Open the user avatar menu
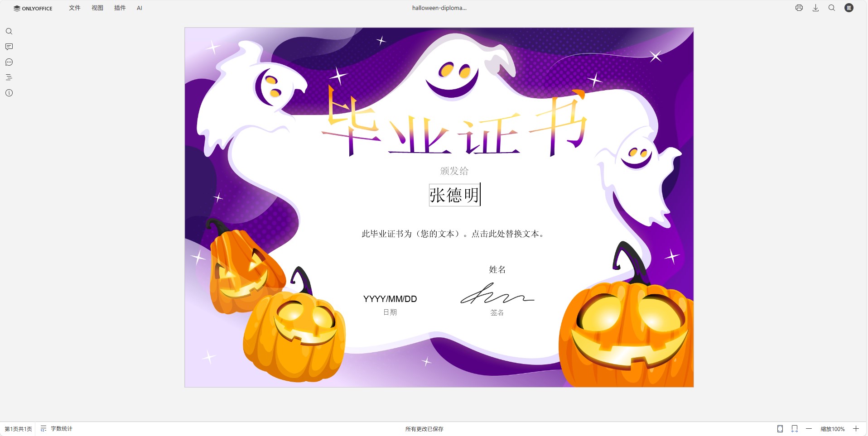The height and width of the screenshot is (436, 868). 849,8
